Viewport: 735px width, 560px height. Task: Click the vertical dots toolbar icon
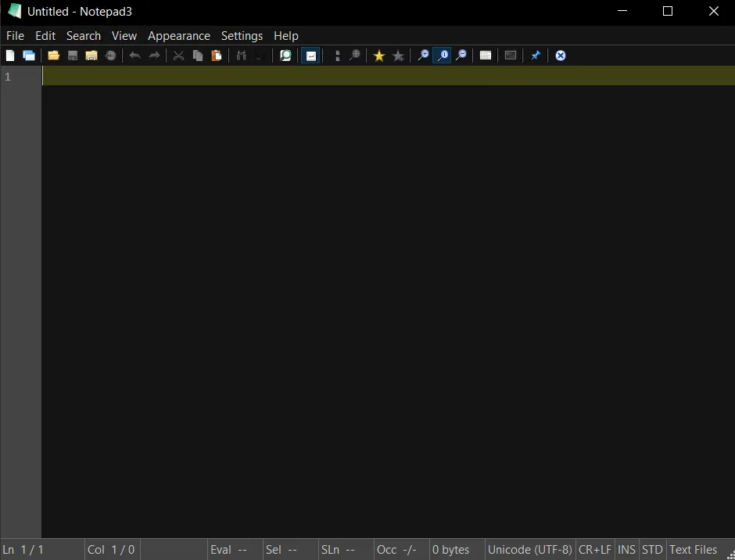pos(338,56)
